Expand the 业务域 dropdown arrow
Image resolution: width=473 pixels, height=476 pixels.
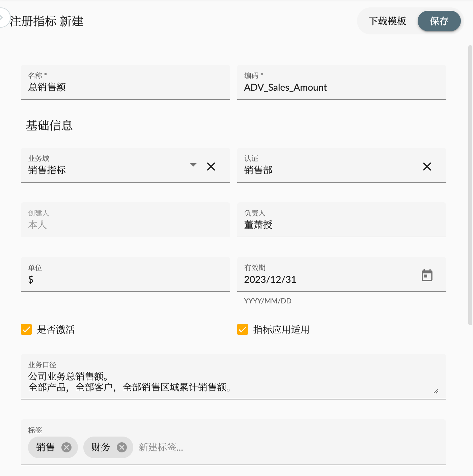point(193,165)
